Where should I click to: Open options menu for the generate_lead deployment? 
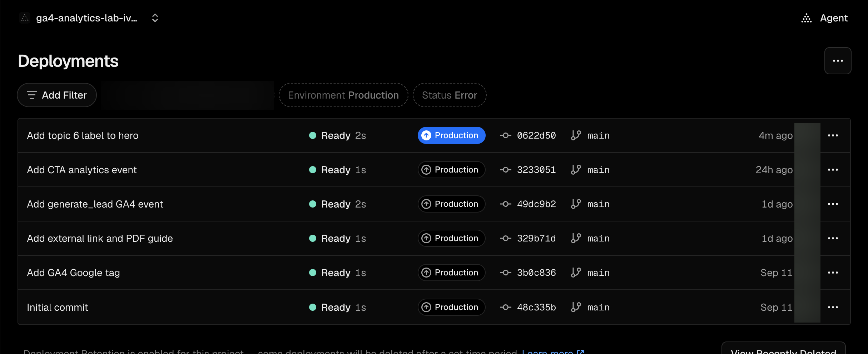pos(833,204)
